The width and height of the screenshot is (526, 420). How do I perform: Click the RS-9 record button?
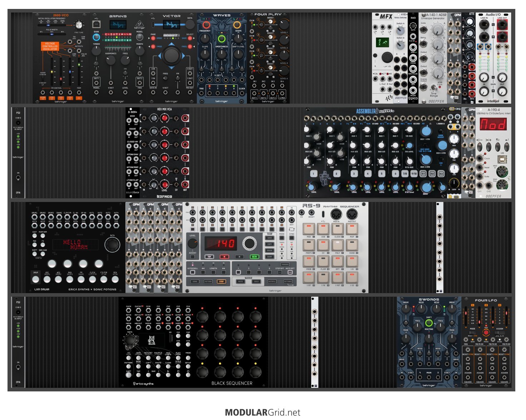(x=224, y=257)
